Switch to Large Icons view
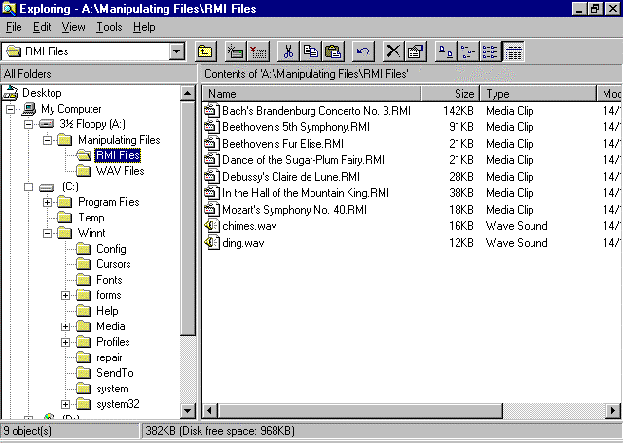623x443 pixels. (x=446, y=51)
